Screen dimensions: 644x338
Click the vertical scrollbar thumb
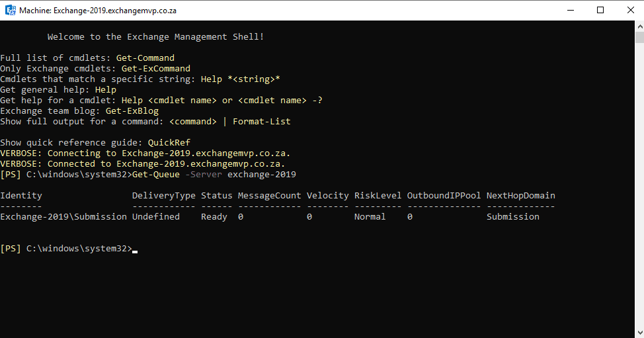(639, 37)
